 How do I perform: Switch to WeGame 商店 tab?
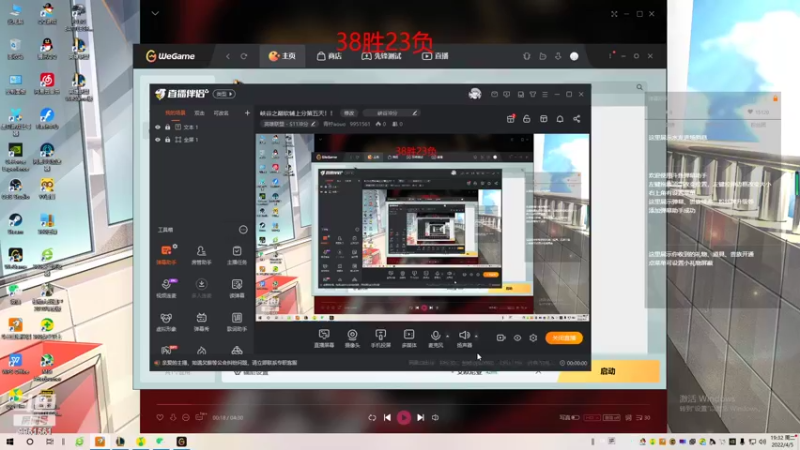pos(329,56)
